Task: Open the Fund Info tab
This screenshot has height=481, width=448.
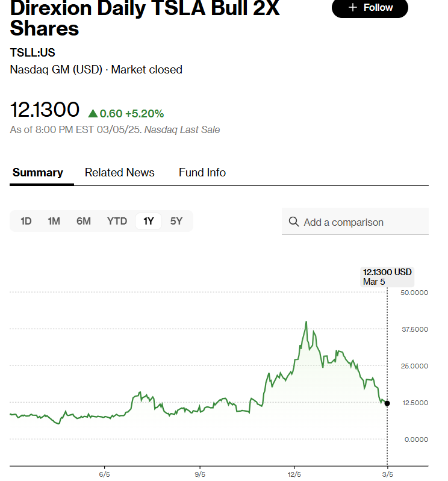Action: (x=202, y=173)
